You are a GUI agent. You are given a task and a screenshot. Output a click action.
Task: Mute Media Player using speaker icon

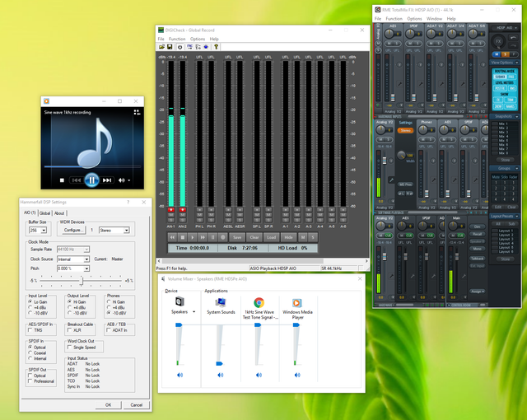click(121, 180)
